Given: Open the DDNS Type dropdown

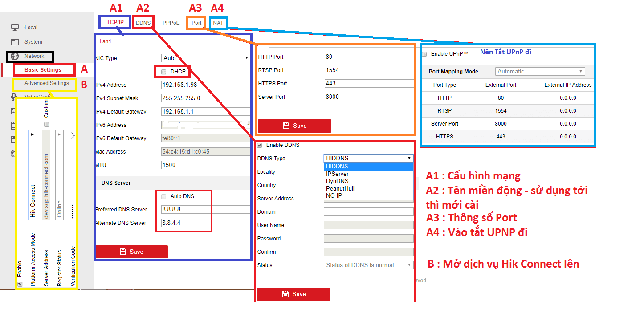Looking at the screenshot, I should [x=369, y=158].
